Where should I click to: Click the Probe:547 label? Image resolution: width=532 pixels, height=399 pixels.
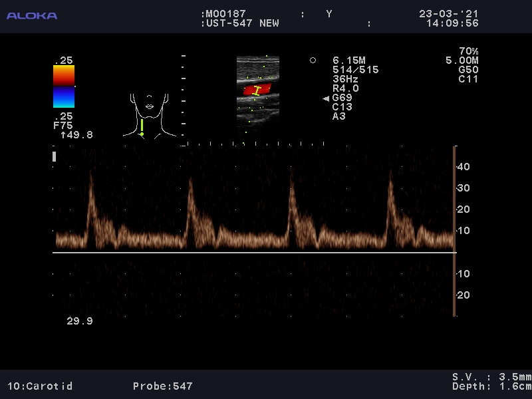[x=162, y=386]
